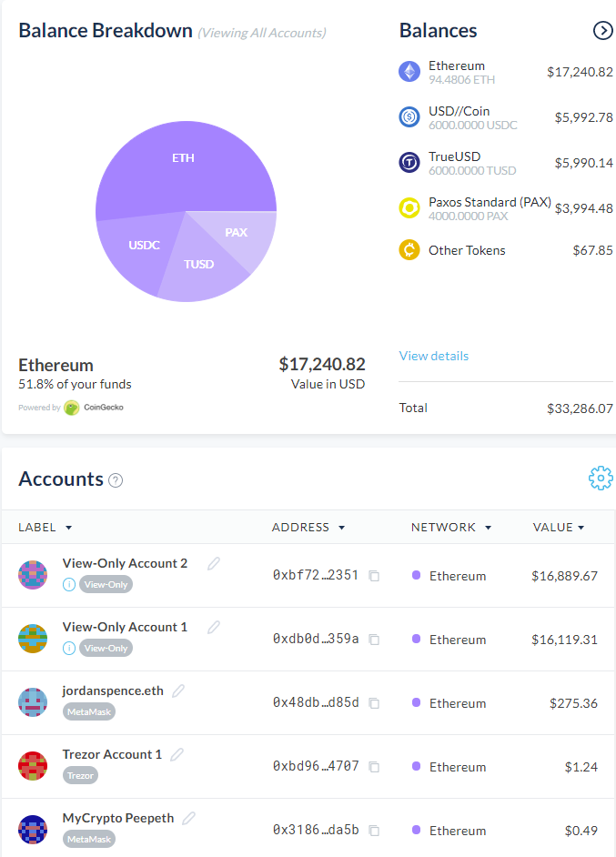The height and width of the screenshot is (857, 616).
Task: Click the CoinGecko logo
Action: (x=94, y=408)
